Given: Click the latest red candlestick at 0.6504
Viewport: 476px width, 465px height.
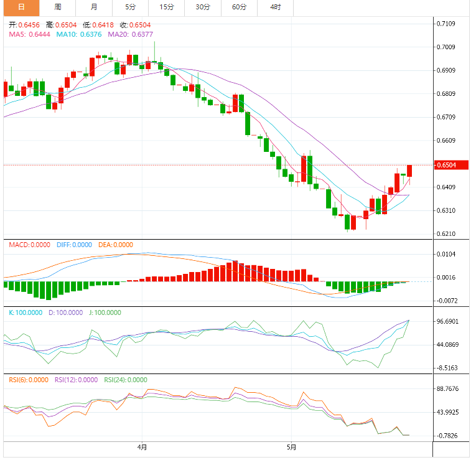Looking at the screenshot, I should (409, 171).
